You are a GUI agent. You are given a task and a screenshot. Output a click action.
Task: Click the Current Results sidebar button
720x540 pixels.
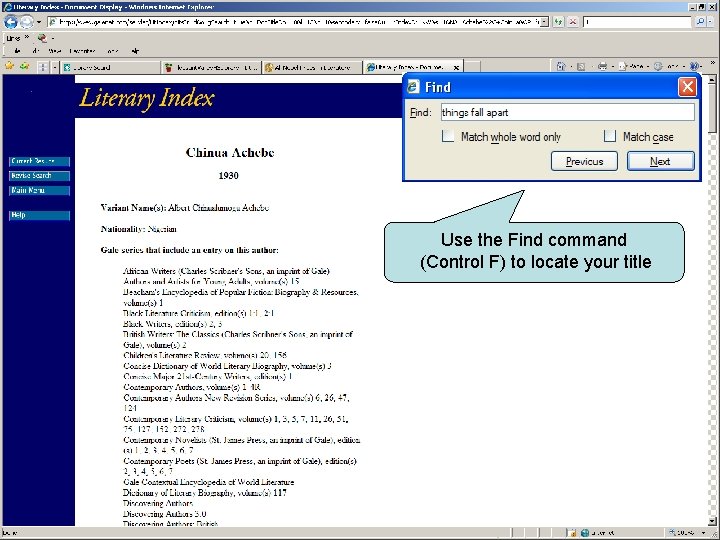pos(39,161)
